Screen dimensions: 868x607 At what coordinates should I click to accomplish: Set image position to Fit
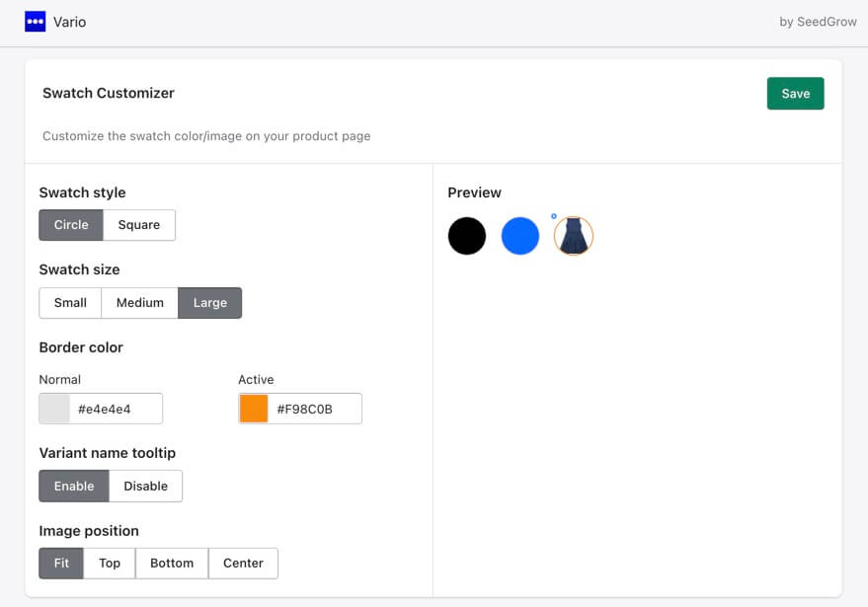61,564
